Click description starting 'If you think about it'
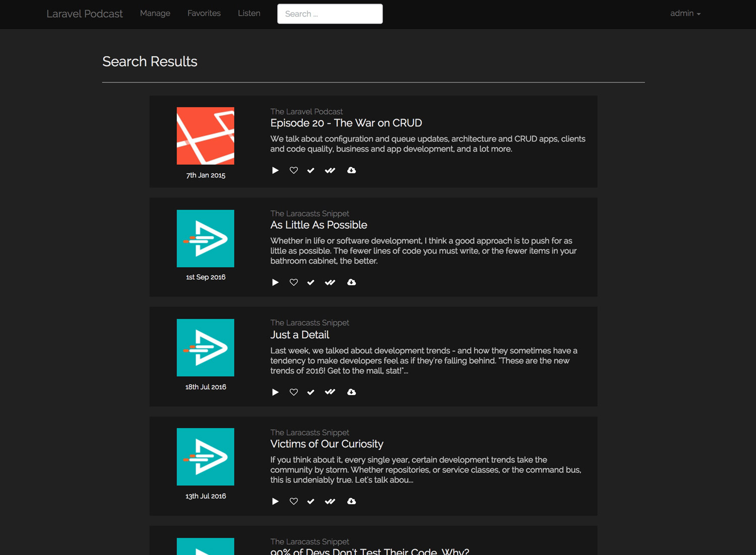The image size is (756, 555). tap(426, 470)
